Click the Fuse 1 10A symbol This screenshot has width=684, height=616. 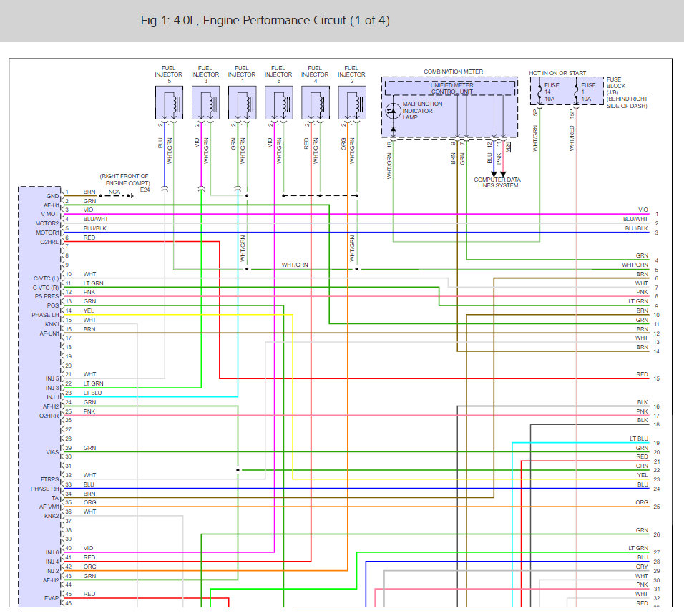[x=576, y=92]
